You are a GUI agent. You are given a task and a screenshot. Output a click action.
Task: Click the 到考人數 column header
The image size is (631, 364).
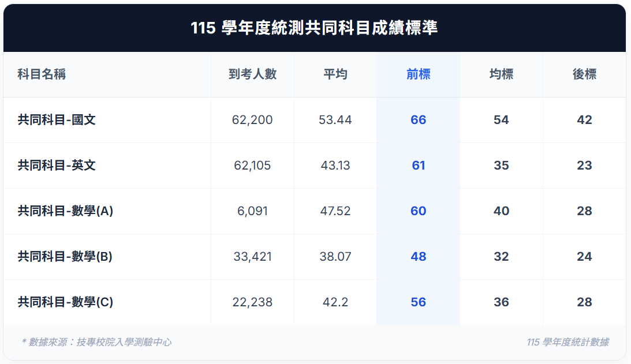click(x=252, y=74)
